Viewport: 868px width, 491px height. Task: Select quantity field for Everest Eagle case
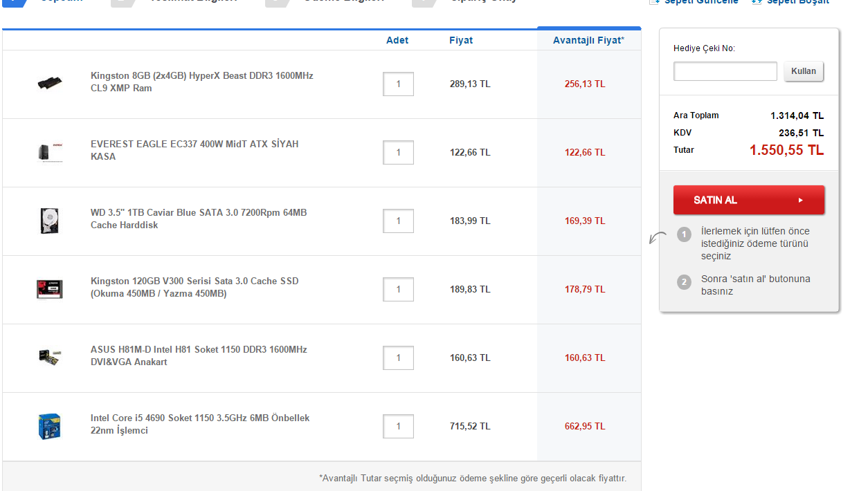tap(398, 153)
